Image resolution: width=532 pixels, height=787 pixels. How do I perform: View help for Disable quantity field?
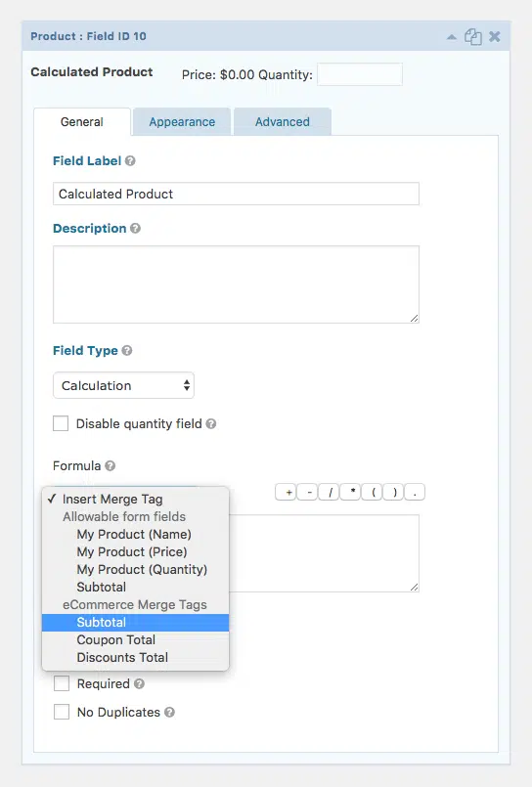(211, 424)
